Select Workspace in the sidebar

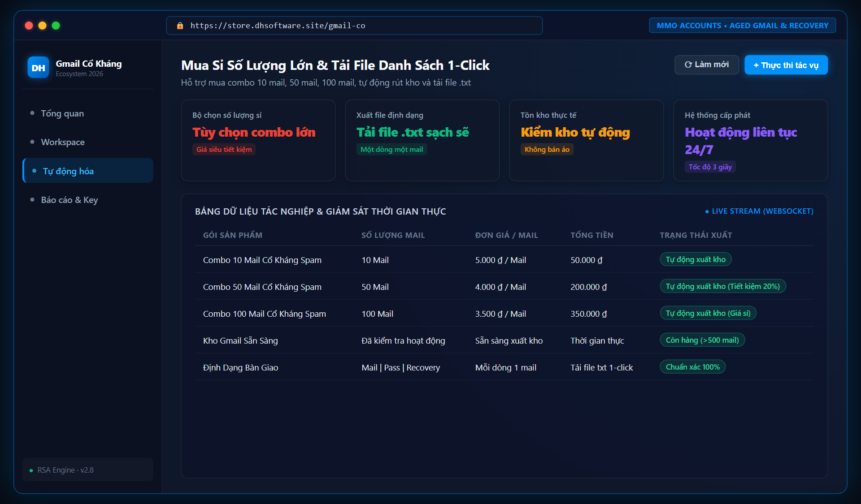[88, 142]
